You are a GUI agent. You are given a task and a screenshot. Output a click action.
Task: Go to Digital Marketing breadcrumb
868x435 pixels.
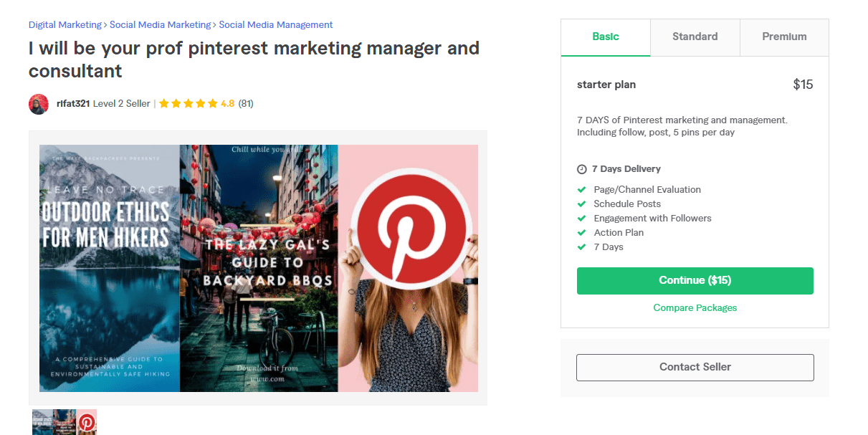[x=65, y=24]
